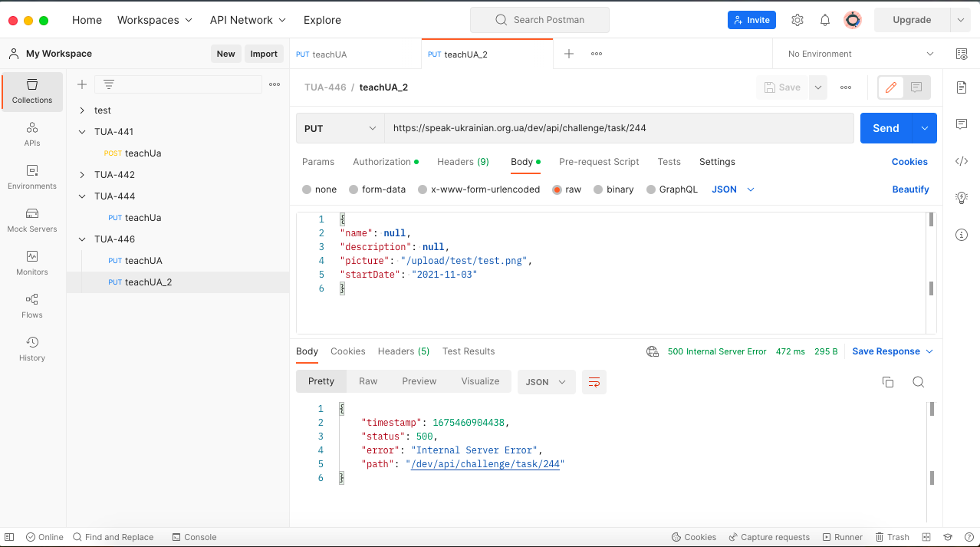This screenshot has width=980, height=547.
Task: Expand the test collection
Action: click(82, 110)
